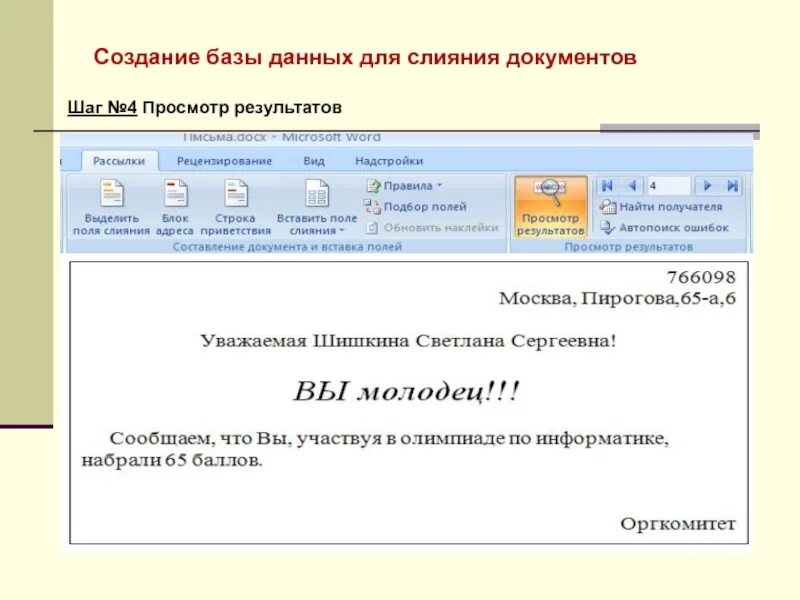Advance to the next merge record

coord(707,186)
